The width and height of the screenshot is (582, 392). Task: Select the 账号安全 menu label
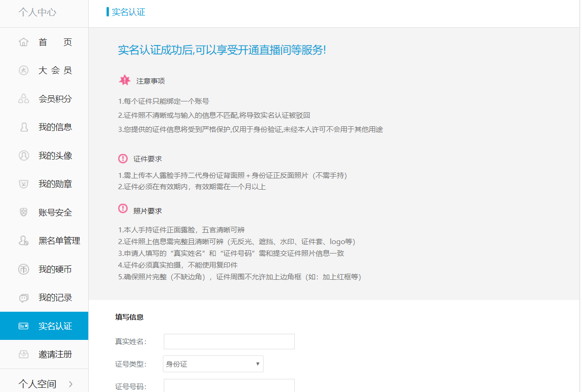(x=55, y=213)
